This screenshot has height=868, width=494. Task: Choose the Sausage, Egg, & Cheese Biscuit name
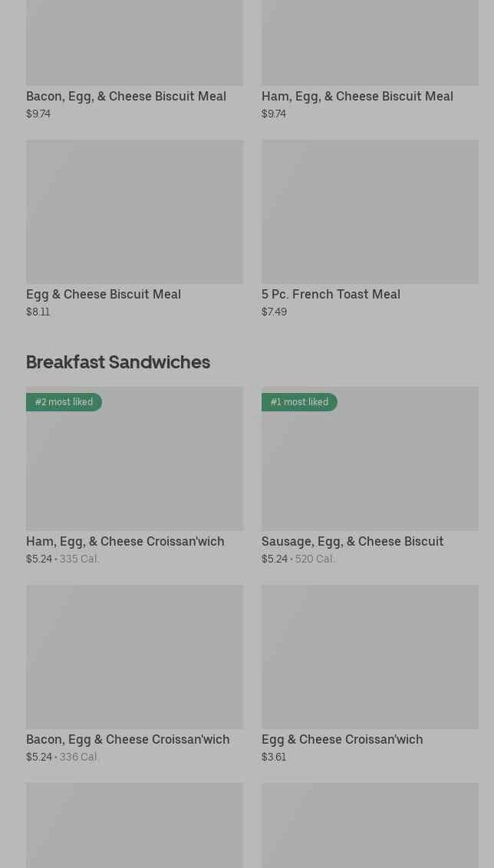352,541
